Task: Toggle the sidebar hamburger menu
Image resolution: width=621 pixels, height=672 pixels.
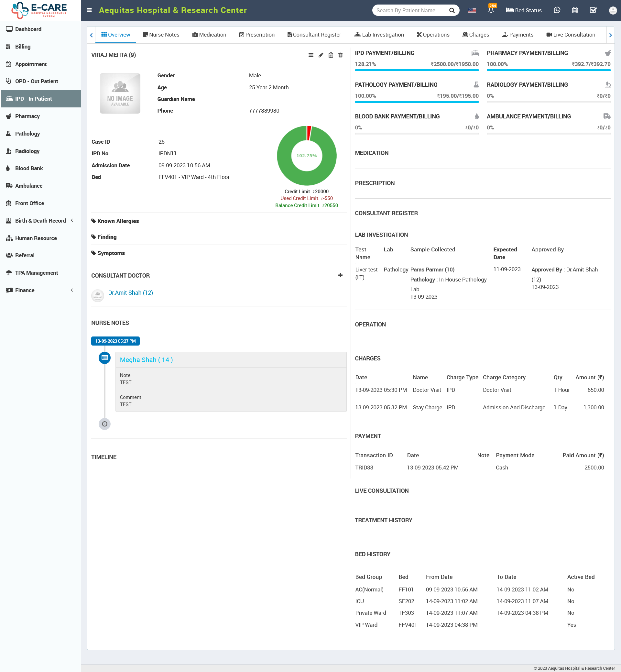Action: pos(89,10)
